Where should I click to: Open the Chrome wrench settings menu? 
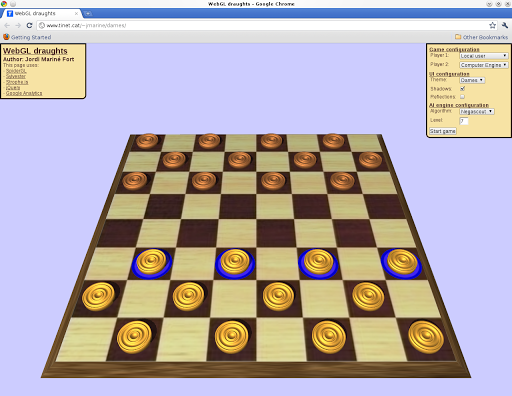504,25
